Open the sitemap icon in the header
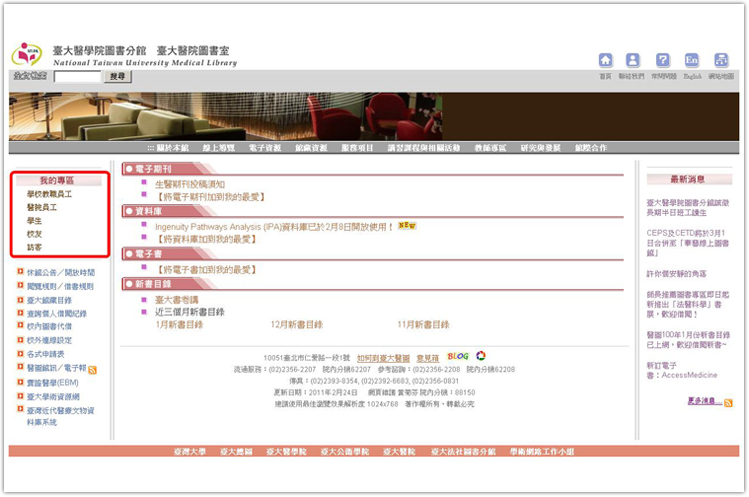Screen dimensions: 749x497 (x=721, y=60)
